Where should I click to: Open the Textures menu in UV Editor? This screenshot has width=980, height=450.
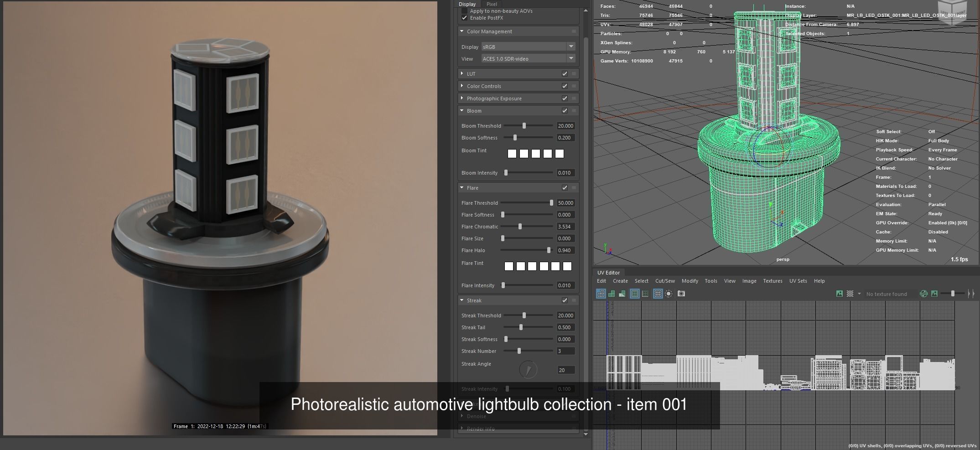(773, 281)
